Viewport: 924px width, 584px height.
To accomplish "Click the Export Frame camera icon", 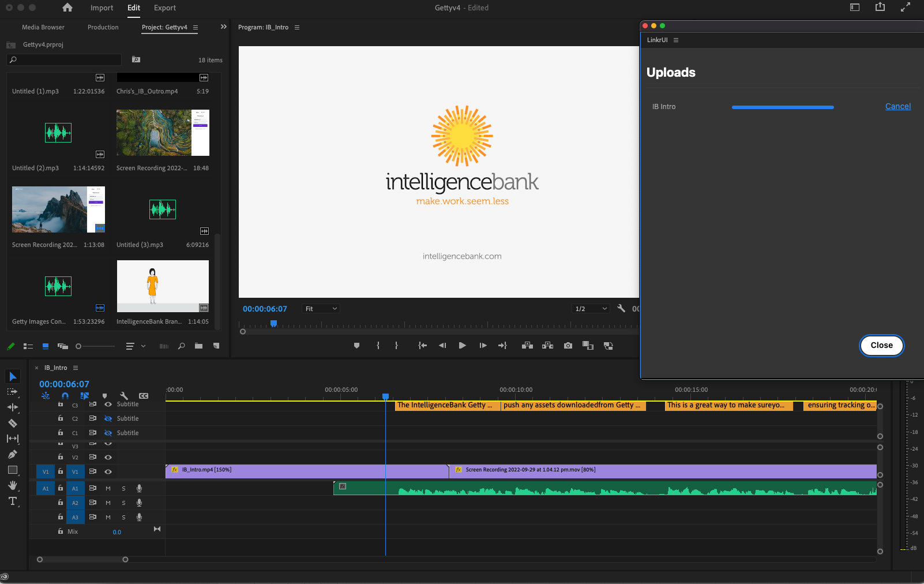I will point(568,346).
